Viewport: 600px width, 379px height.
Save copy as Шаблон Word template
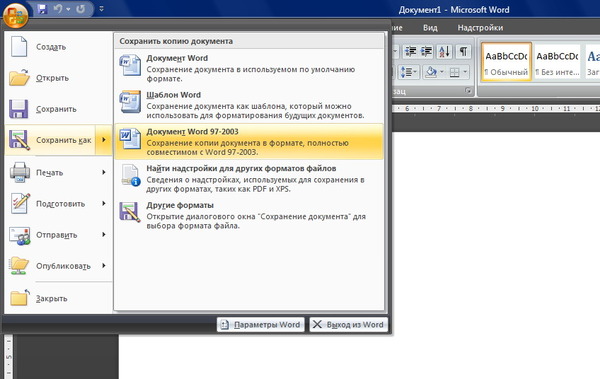(x=249, y=105)
